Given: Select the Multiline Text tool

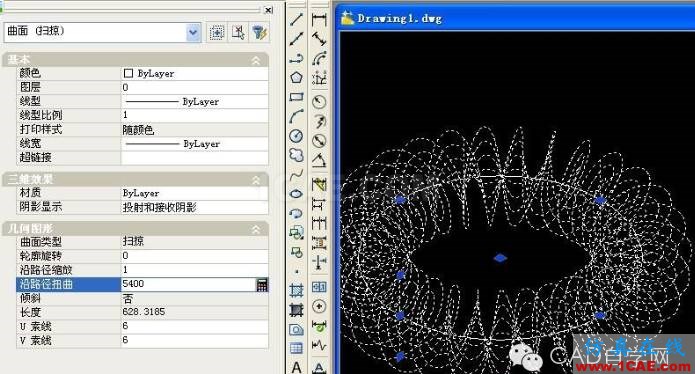Looking at the screenshot, I should tap(296, 367).
